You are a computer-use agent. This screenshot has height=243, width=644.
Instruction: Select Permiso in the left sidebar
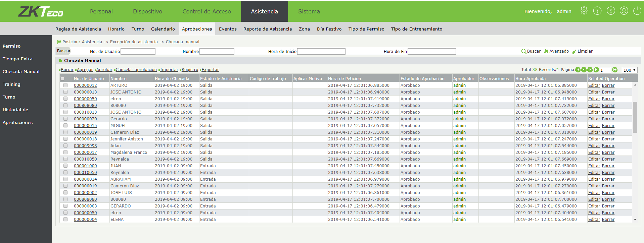tap(12, 46)
